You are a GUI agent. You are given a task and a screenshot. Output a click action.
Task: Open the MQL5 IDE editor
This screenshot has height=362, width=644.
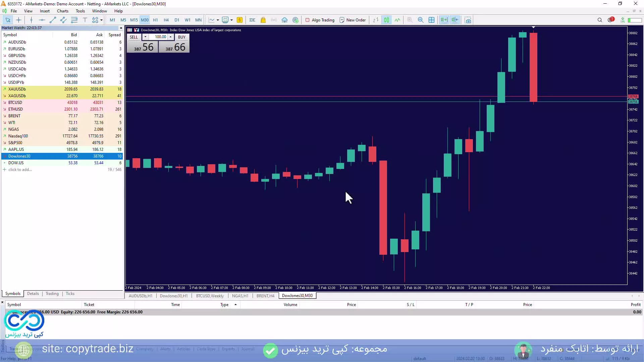tap(252, 20)
